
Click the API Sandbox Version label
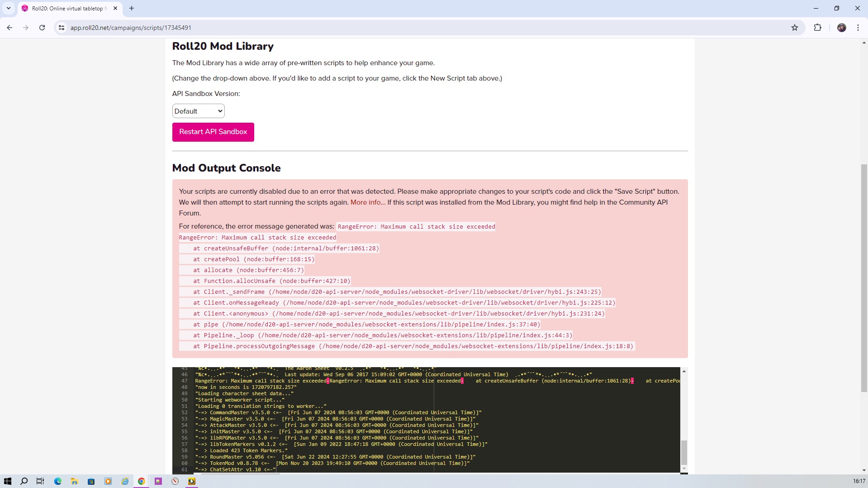[206, 94]
